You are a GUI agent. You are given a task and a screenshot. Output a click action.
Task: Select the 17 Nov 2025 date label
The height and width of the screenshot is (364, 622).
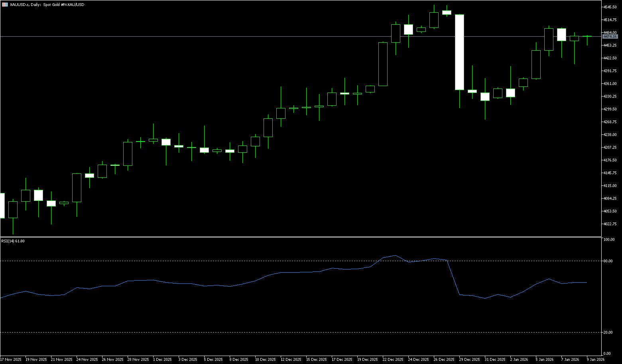pyautogui.click(x=11, y=360)
